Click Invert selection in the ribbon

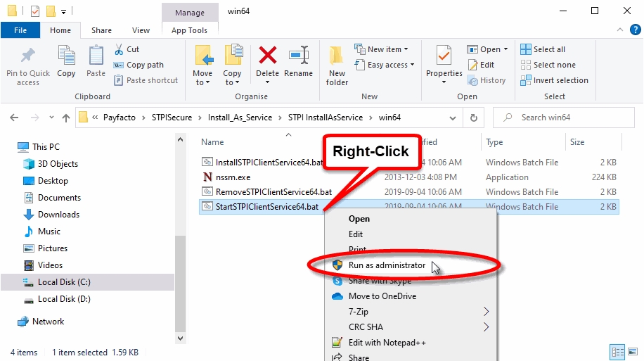point(554,80)
